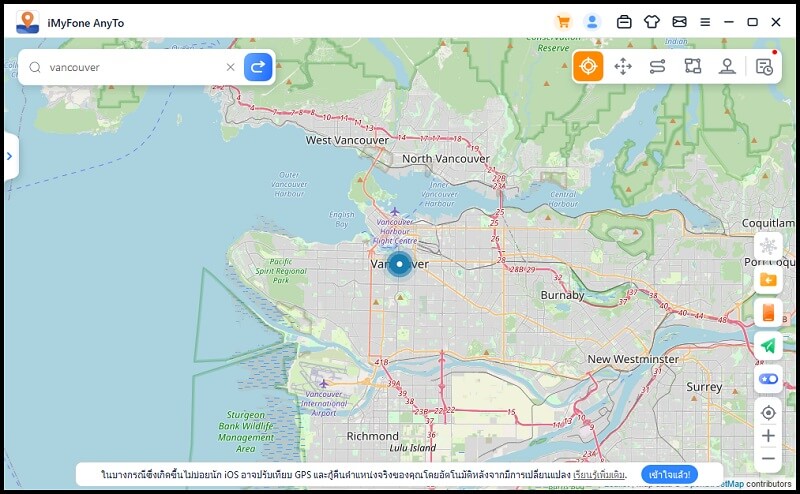Zoom in the map with plus
This screenshot has height=494, width=800.
point(768,436)
